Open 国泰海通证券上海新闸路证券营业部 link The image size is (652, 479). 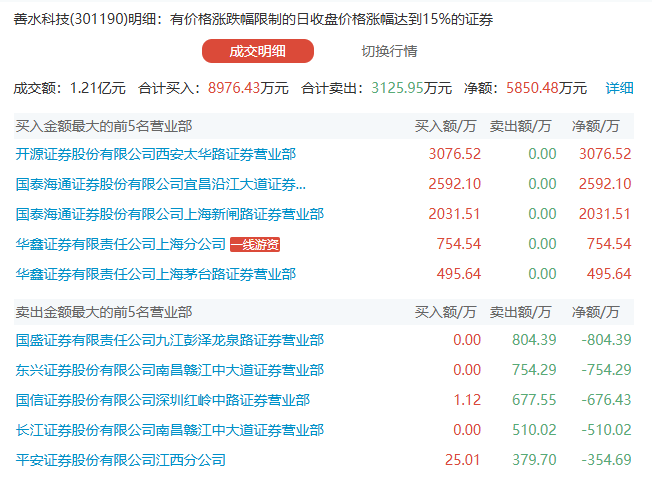pyautogui.click(x=170, y=214)
